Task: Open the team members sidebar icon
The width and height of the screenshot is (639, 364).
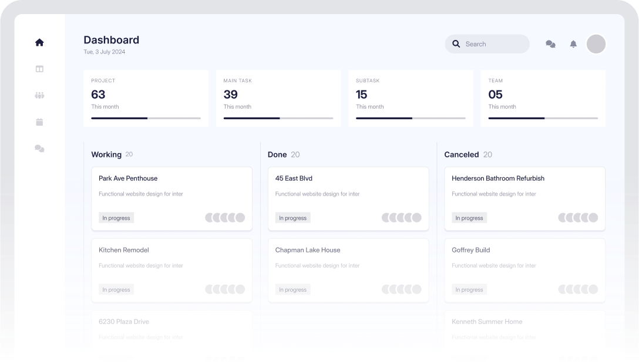Action: pyautogui.click(x=39, y=95)
